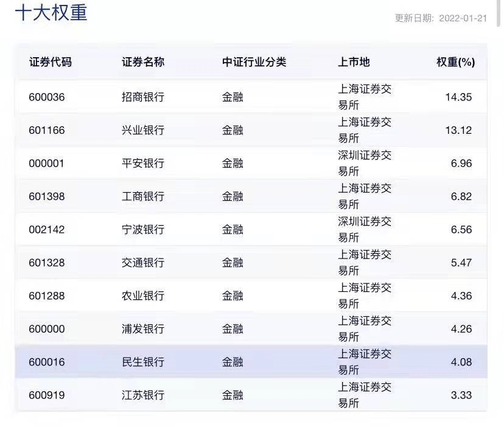Click the 浦发银行 name cell
Image resolution: width=504 pixels, height=427 pixels.
(143, 329)
